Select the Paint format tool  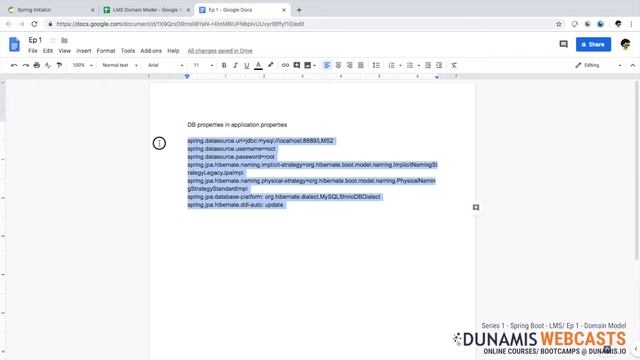59,65
